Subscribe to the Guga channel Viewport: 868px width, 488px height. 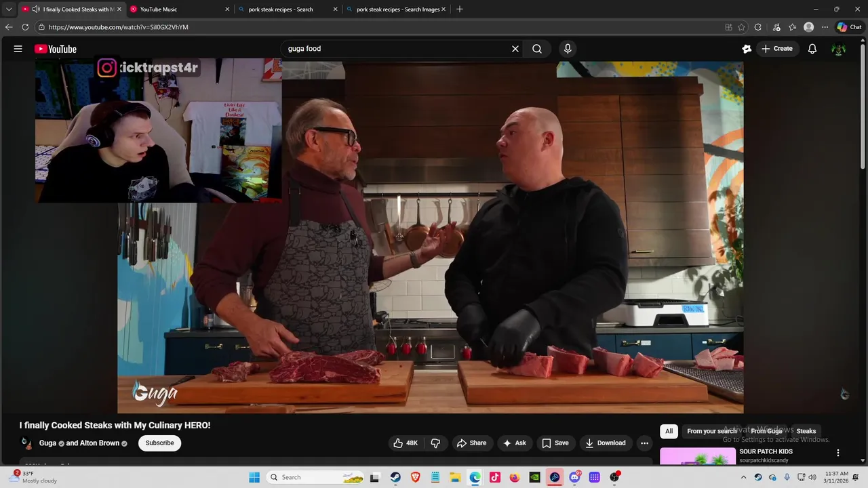159,443
